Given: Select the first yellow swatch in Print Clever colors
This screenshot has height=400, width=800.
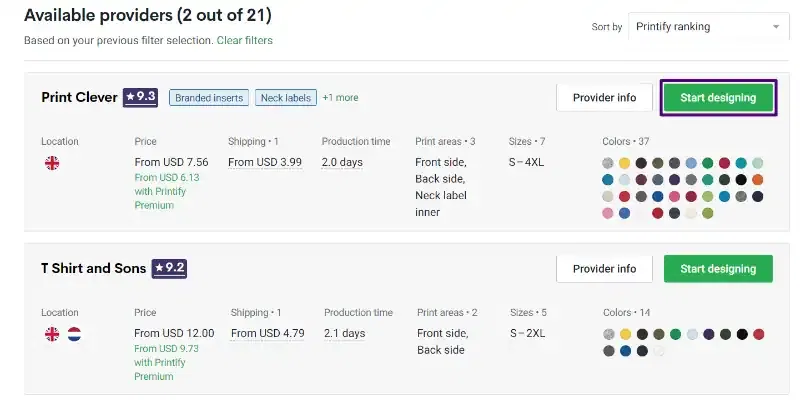Looking at the screenshot, I should 625,163.
